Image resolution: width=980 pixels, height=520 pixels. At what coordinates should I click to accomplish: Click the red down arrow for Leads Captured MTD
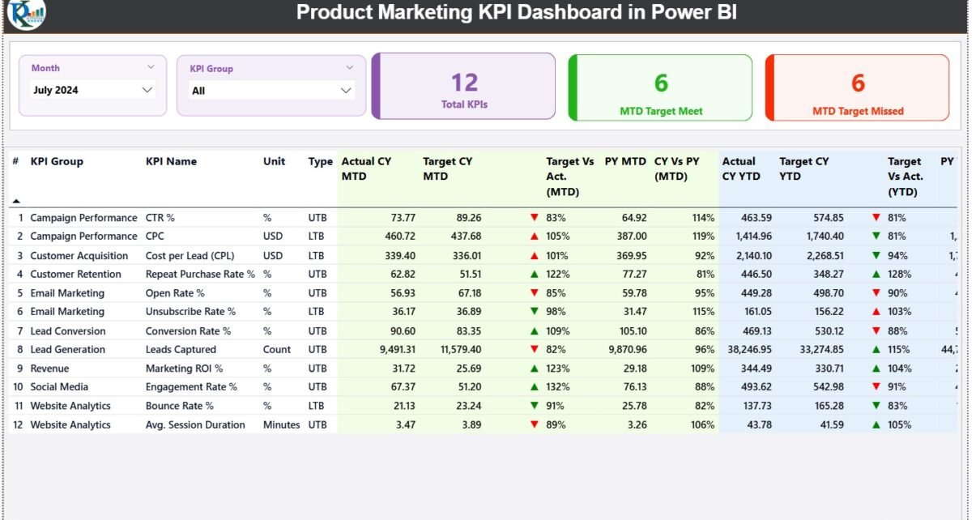(534, 350)
